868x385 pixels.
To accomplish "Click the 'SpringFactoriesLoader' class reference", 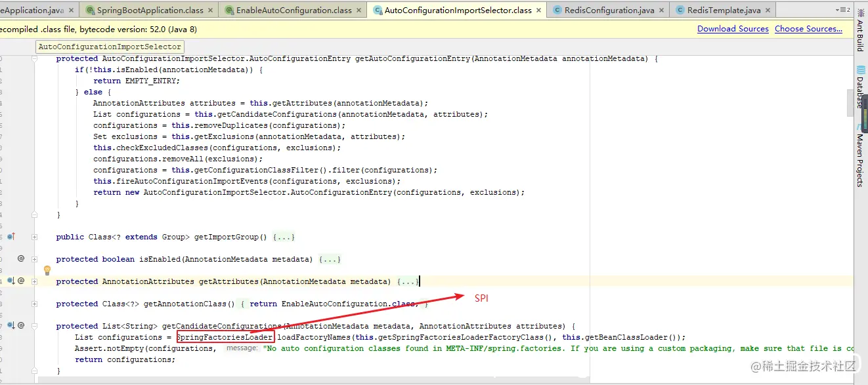I will [x=225, y=337].
